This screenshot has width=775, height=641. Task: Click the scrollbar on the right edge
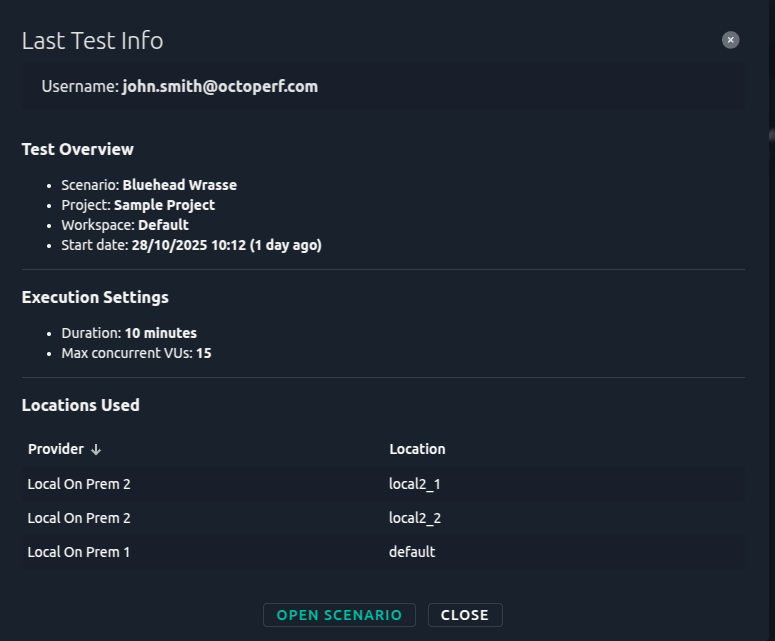771,135
